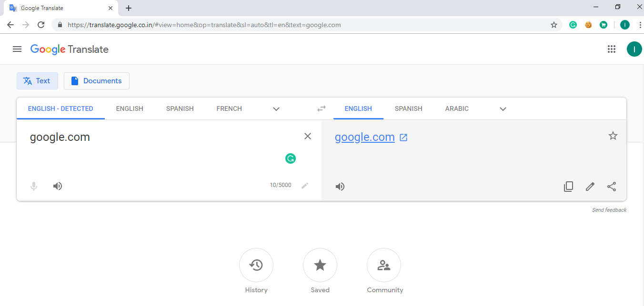Open the main hamburger menu

[17, 49]
